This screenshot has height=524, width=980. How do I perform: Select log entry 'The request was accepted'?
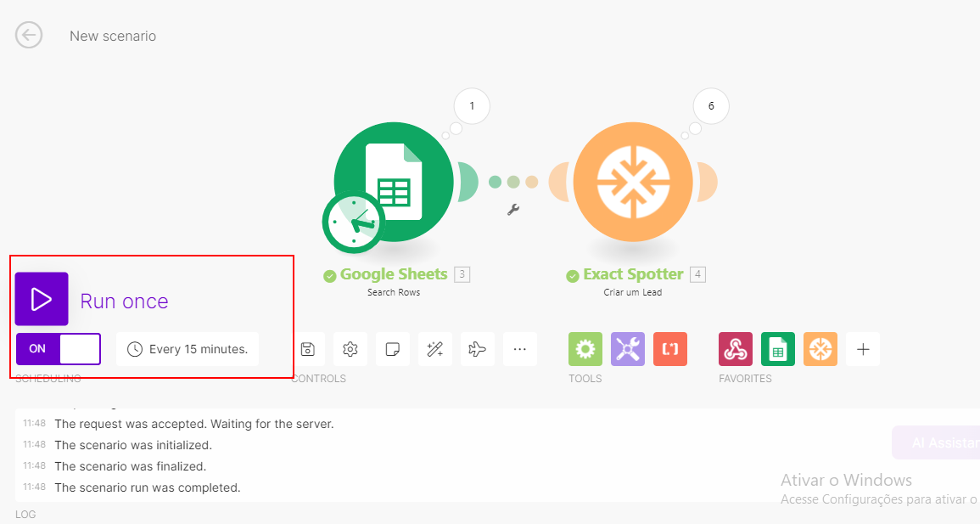[194, 424]
